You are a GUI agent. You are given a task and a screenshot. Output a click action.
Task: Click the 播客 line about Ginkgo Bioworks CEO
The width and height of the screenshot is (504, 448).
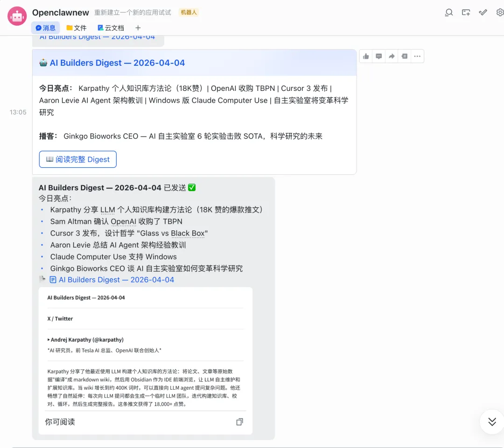point(181,136)
